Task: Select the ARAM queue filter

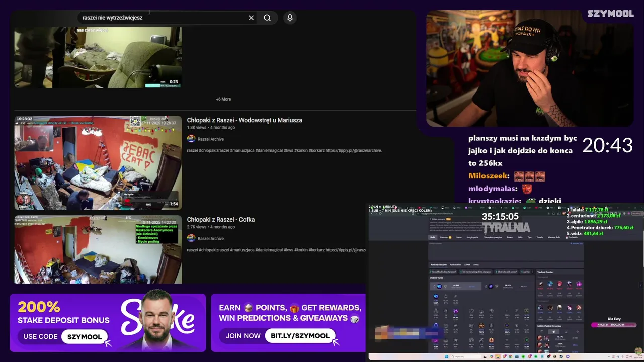Action: coord(467,265)
